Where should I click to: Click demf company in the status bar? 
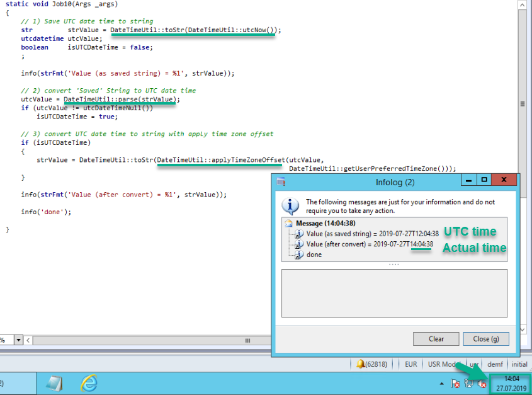tap(495, 364)
